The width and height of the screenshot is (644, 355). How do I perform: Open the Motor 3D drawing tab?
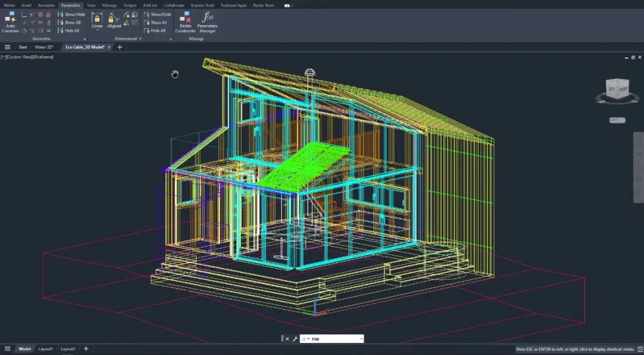pyautogui.click(x=44, y=47)
